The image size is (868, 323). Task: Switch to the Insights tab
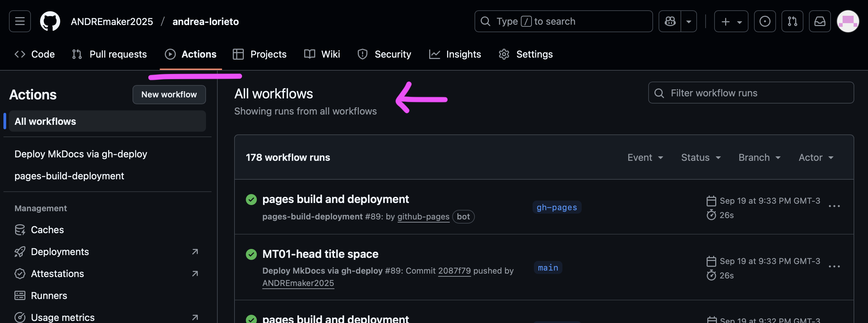[x=455, y=54]
